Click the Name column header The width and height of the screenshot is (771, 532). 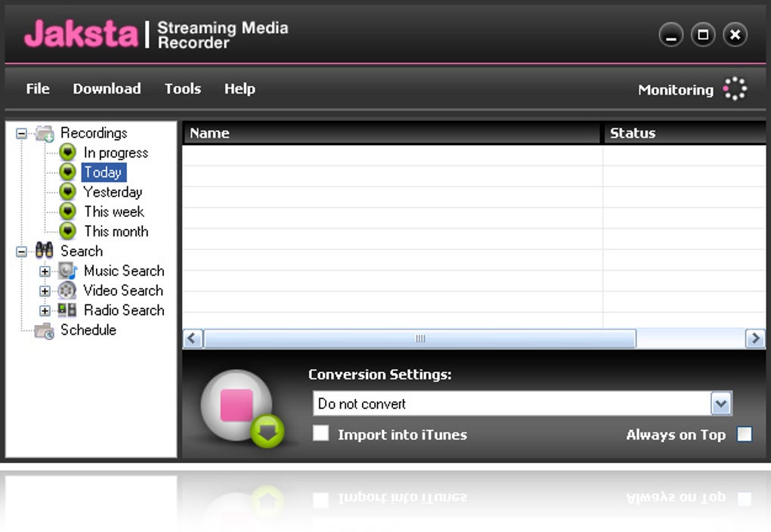tap(392, 133)
